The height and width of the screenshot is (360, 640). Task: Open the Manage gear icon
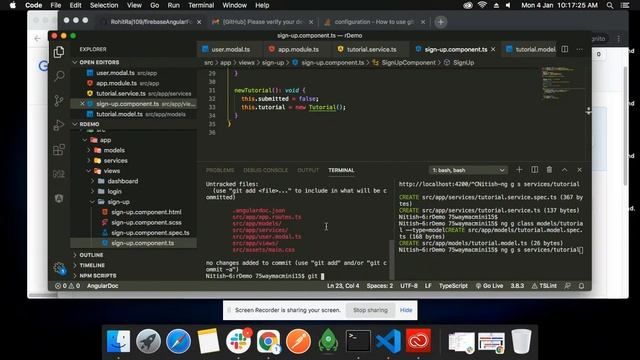[x=60, y=268]
